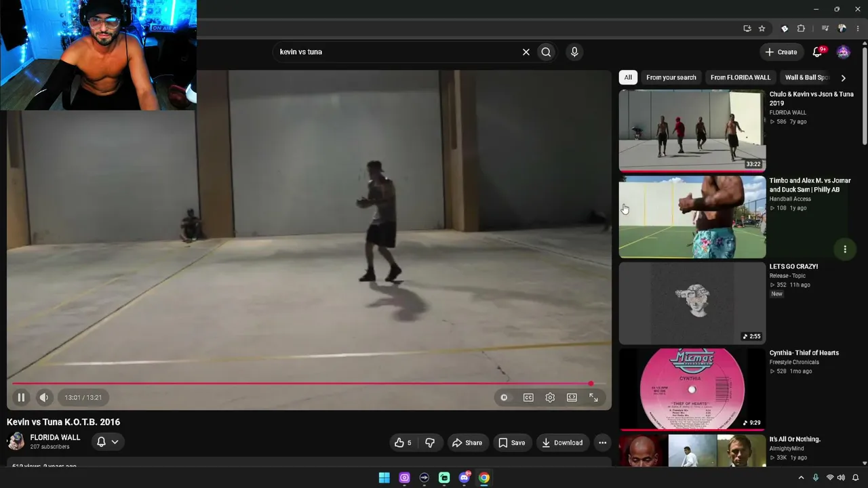Click the 'Kevin vs Tuna K.O.T.B. 2016' title
This screenshot has width=868, height=488.
pyautogui.click(x=64, y=422)
